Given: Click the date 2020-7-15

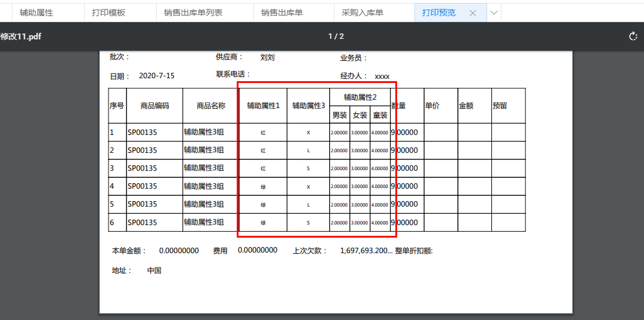Looking at the screenshot, I should tap(156, 76).
